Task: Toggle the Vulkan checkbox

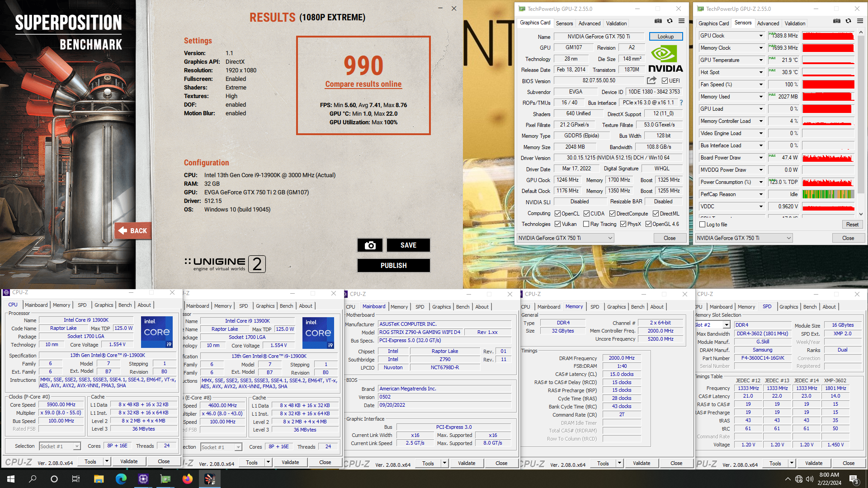Action: [x=557, y=224]
